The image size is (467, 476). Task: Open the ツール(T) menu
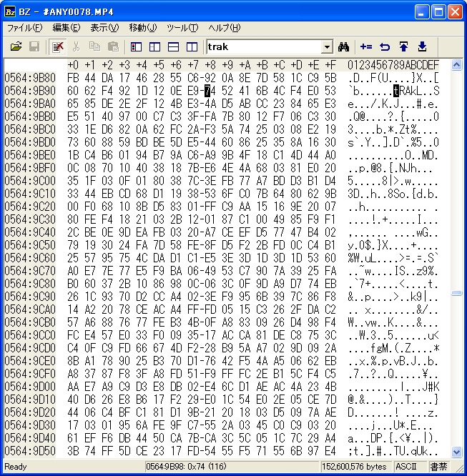182,28
